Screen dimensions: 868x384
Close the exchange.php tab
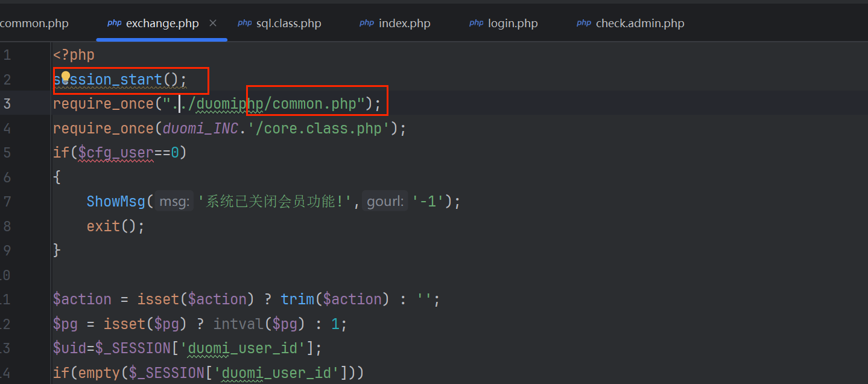pyautogui.click(x=212, y=23)
